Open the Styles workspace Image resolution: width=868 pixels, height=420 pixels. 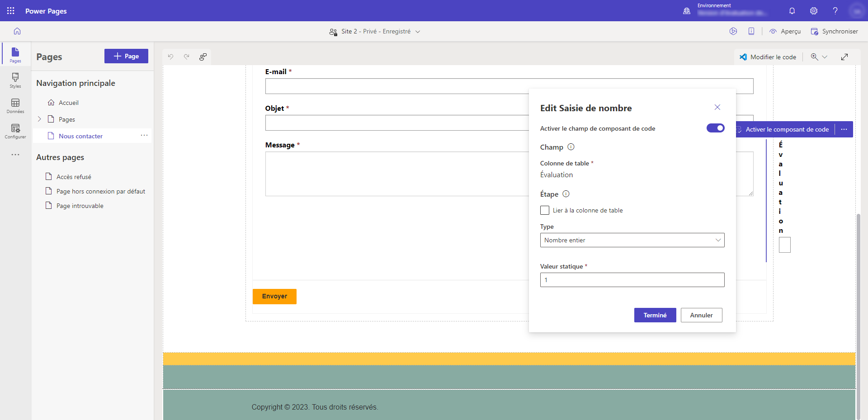point(15,80)
